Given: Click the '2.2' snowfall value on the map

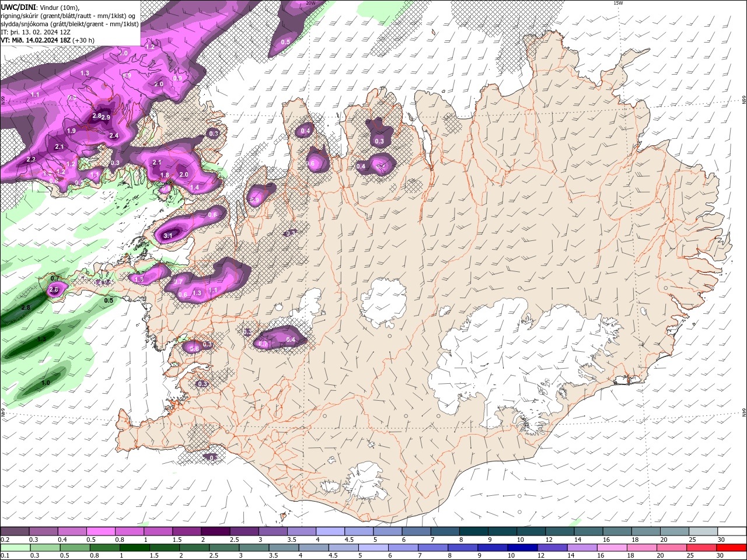Looking at the screenshot, I should click(31, 160).
